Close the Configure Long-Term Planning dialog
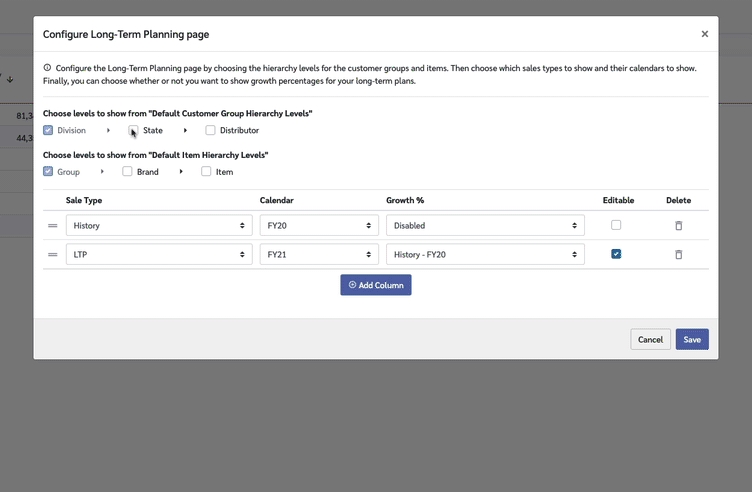Image resolution: width=752 pixels, height=492 pixels. click(x=704, y=34)
